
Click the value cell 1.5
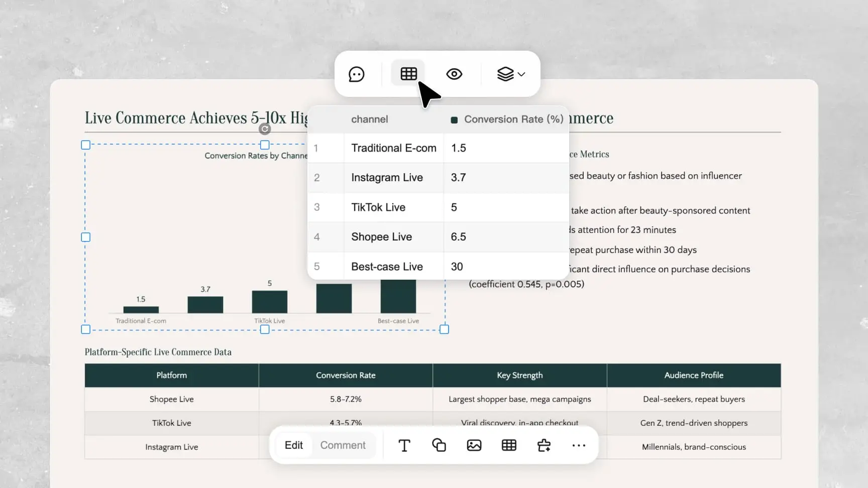click(506, 148)
